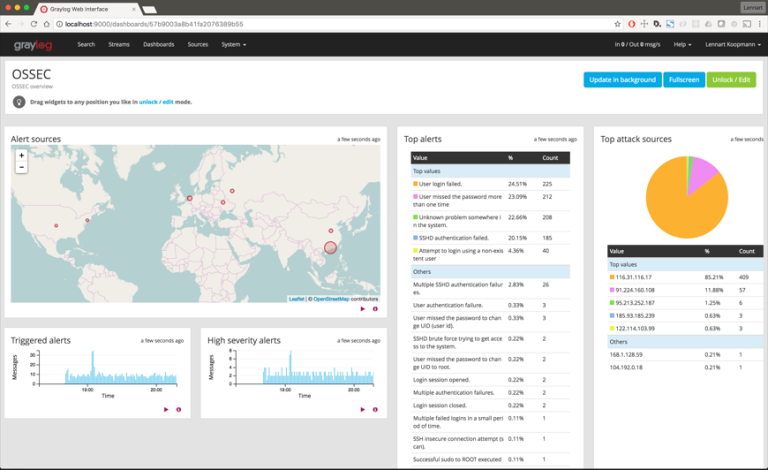The width and height of the screenshot is (768, 470).
Task: Click the Graylog logo
Action: (33, 45)
